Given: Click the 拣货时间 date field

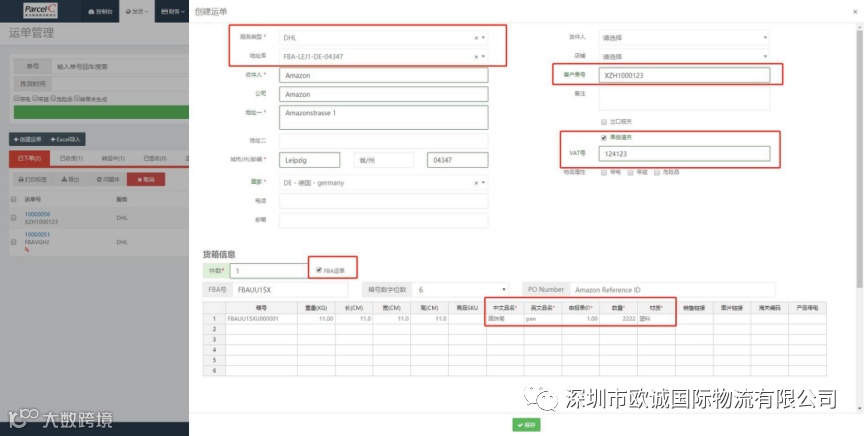Looking at the screenshot, I should pyautogui.click(x=121, y=84).
